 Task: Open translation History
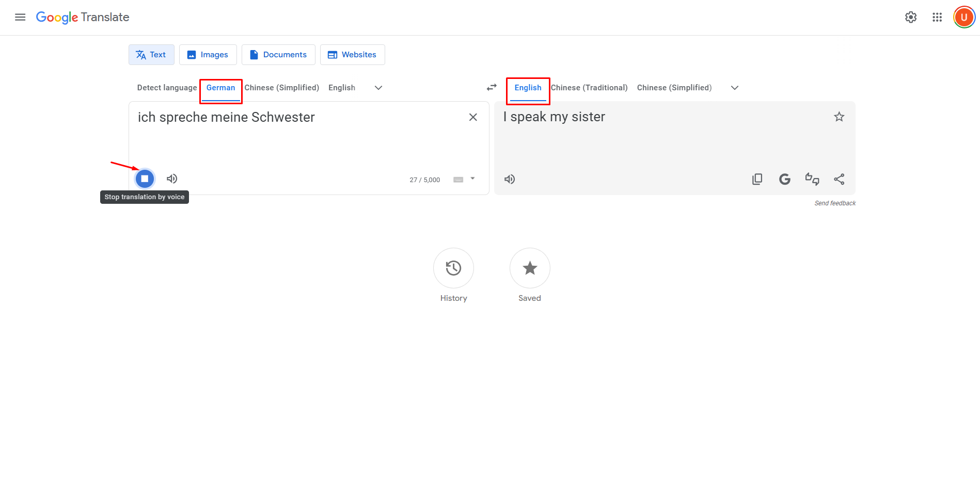pyautogui.click(x=453, y=268)
